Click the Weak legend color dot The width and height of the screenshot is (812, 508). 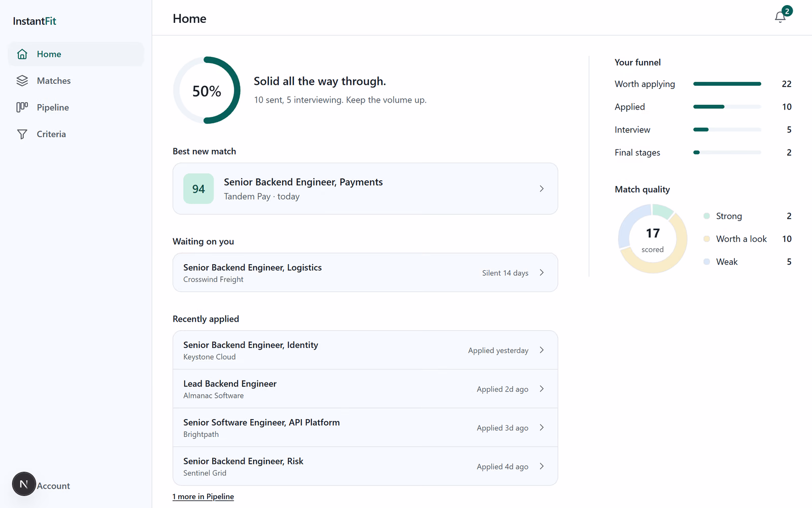(x=706, y=262)
